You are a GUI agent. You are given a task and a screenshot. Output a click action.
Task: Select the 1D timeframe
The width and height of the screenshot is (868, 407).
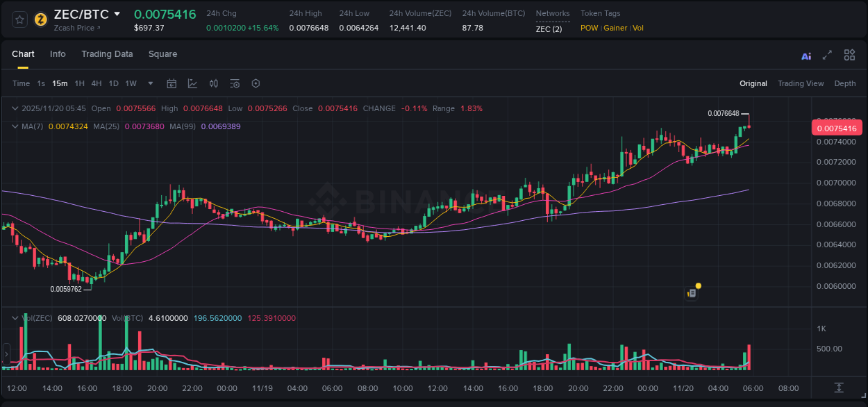click(113, 83)
